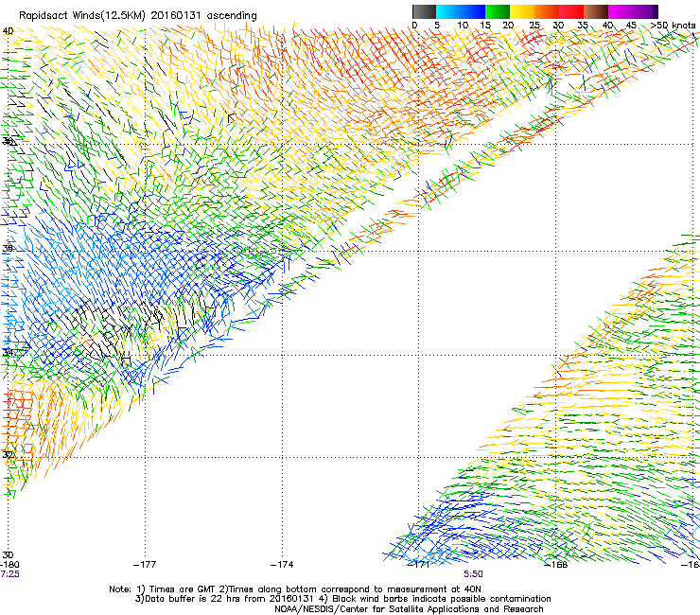Screen dimensions: 700x615
Task: Click the '-171' longitude axis label
Action: click(x=419, y=565)
